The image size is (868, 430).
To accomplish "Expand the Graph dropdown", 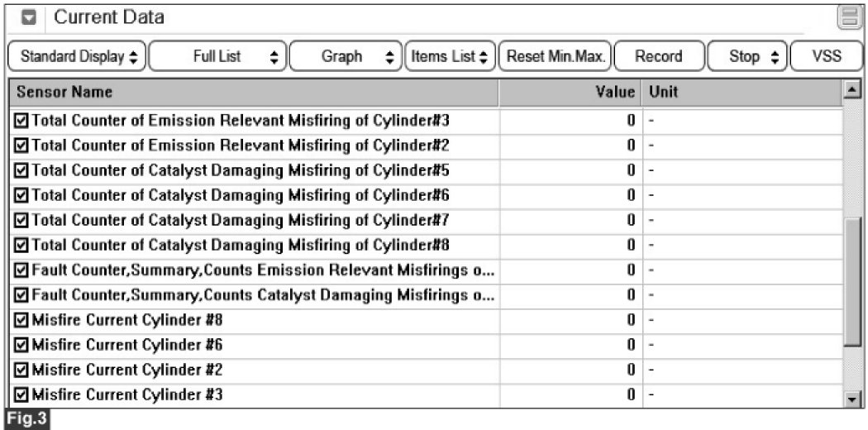I will click(346, 57).
